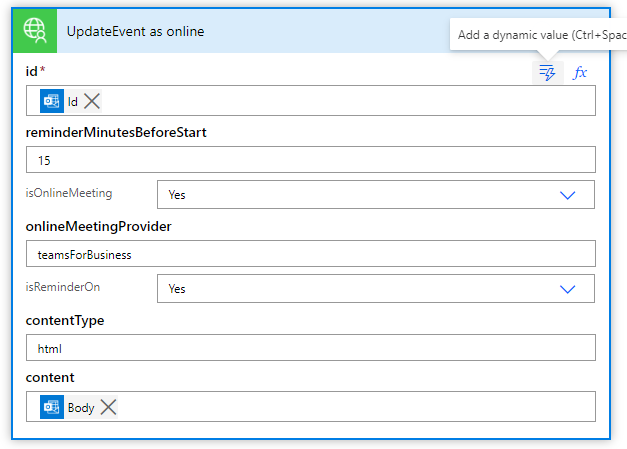
Task: Open the isOnlineMeeting Yes combo box
Action: tap(376, 195)
